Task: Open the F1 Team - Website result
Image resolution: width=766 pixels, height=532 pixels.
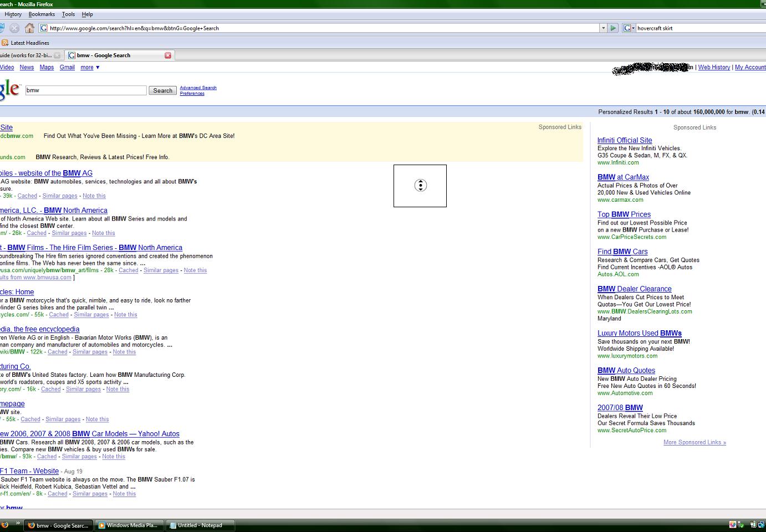Action: [x=29, y=471]
